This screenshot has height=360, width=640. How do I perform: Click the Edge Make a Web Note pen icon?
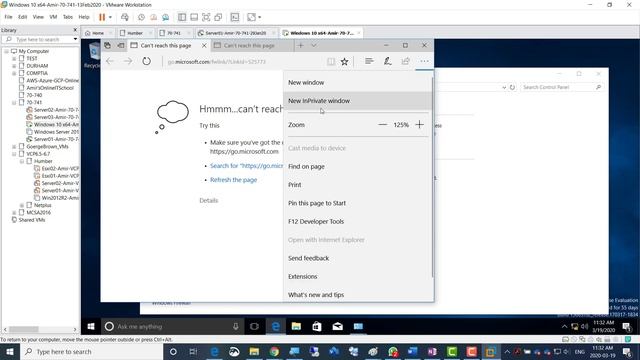(387, 61)
